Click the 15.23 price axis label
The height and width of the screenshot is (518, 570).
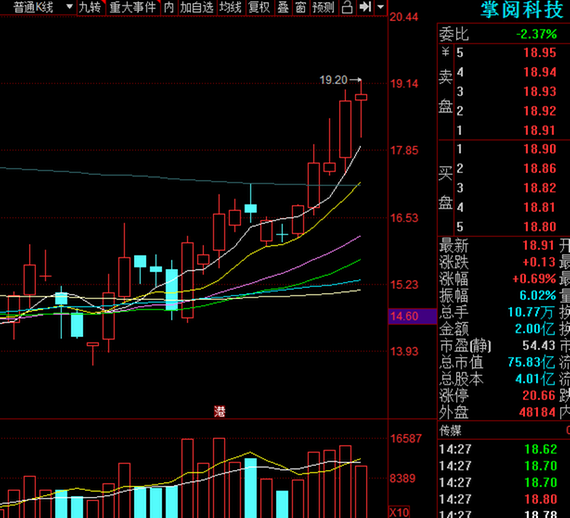click(404, 284)
